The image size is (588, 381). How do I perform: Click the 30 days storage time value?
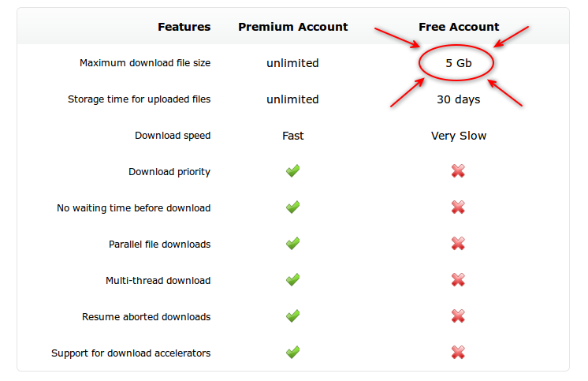[459, 99]
